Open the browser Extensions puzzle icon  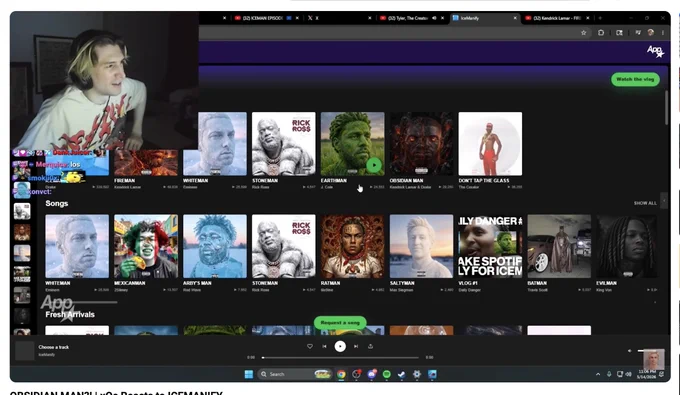pyautogui.click(x=601, y=33)
